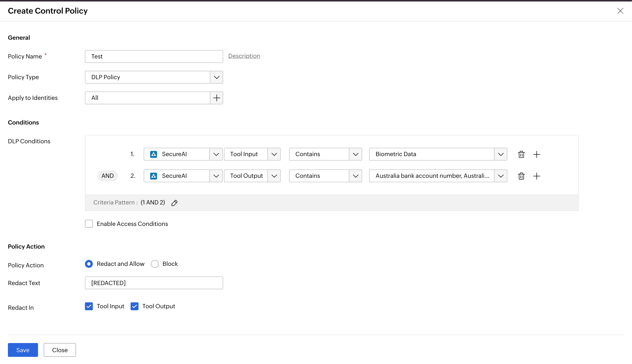Click the (1 AND 2) pattern text
Viewport: 632px width, 364px height.
[153, 202]
